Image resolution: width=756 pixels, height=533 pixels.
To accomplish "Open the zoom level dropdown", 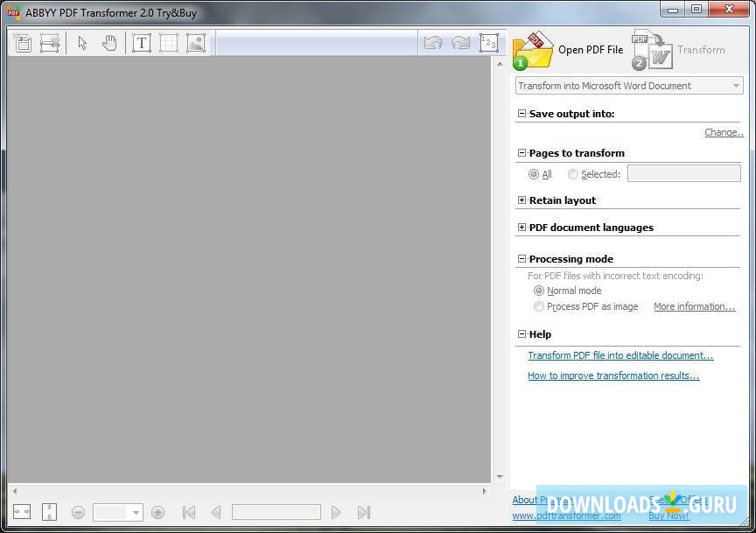I will (136, 512).
